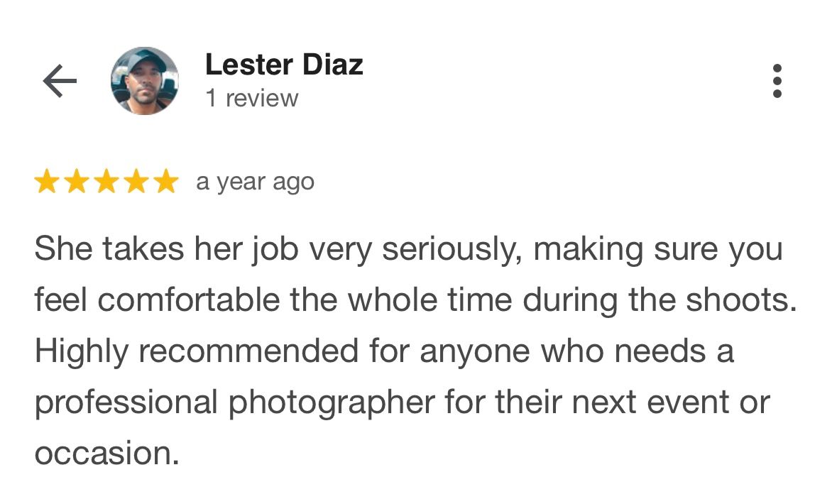Select the fifth rating star

click(166, 182)
